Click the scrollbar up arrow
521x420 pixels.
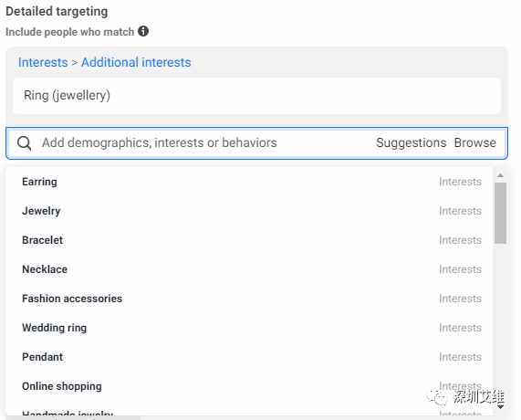pyautogui.click(x=500, y=175)
